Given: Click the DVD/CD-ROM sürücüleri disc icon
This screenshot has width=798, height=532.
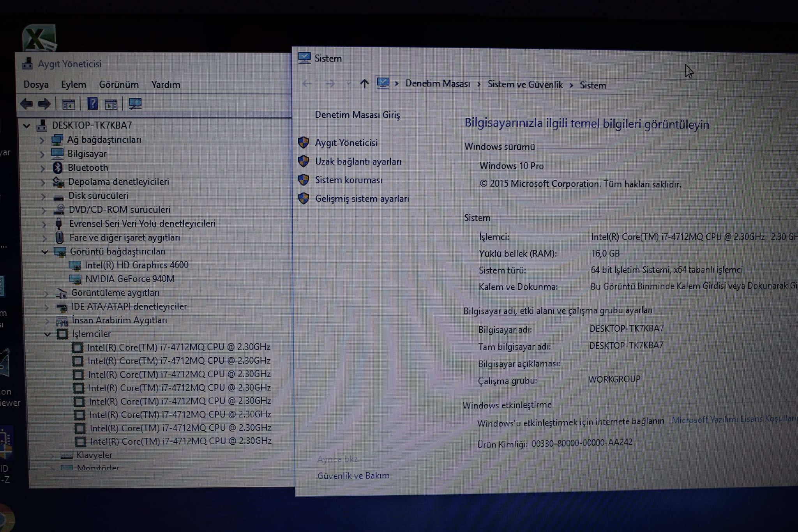Looking at the screenshot, I should (59, 210).
